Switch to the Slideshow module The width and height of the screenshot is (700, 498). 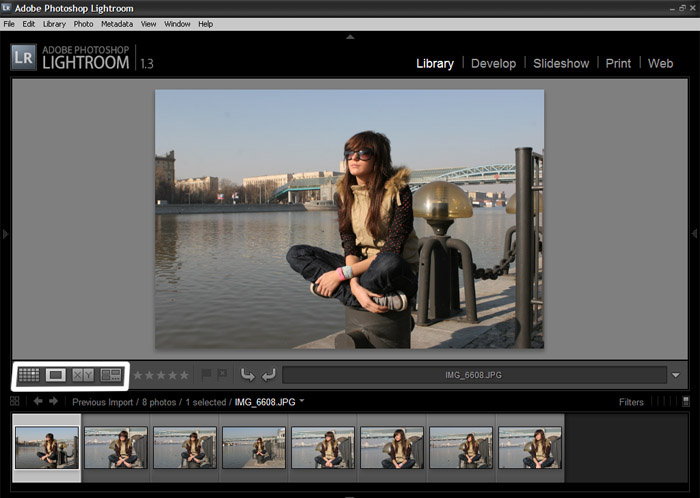pos(561,63)
